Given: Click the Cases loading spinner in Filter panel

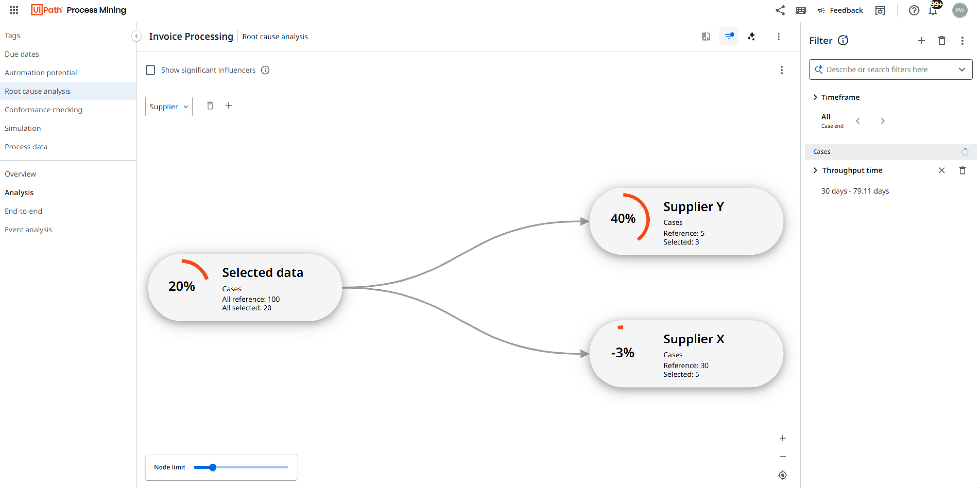Looking at the screenshot, I should (x=965, y=151).
